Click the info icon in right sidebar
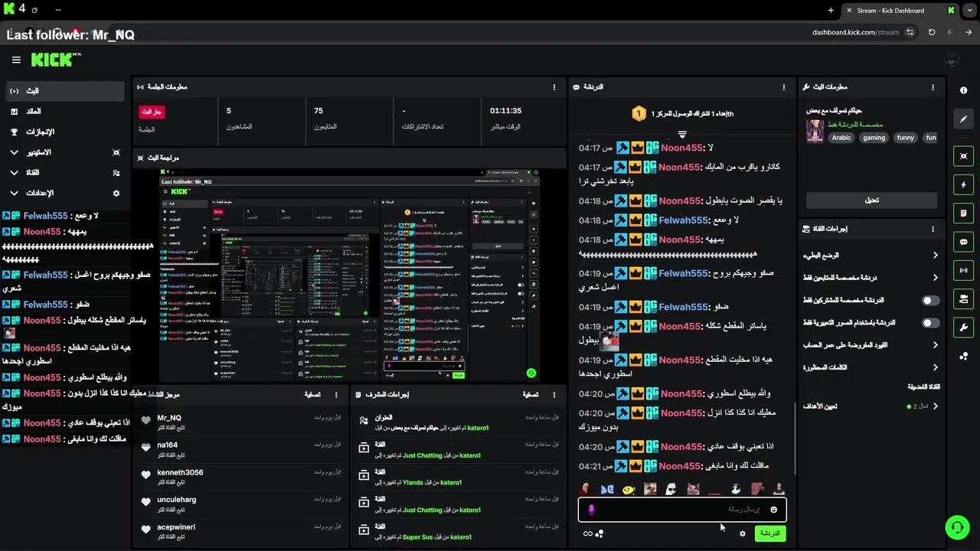 coord(963,90)
